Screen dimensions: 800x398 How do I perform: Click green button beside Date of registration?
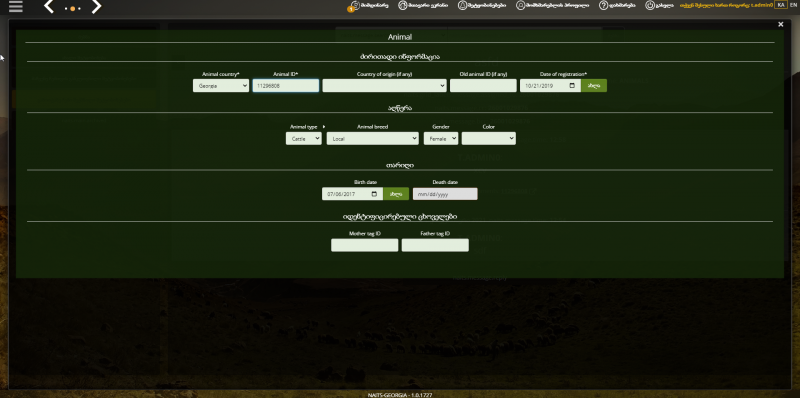[x=594, y=86]
